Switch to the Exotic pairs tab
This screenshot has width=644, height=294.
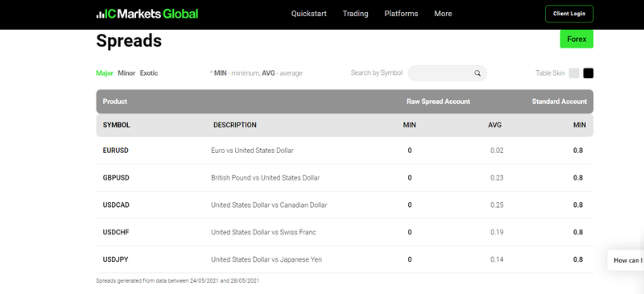149,73
